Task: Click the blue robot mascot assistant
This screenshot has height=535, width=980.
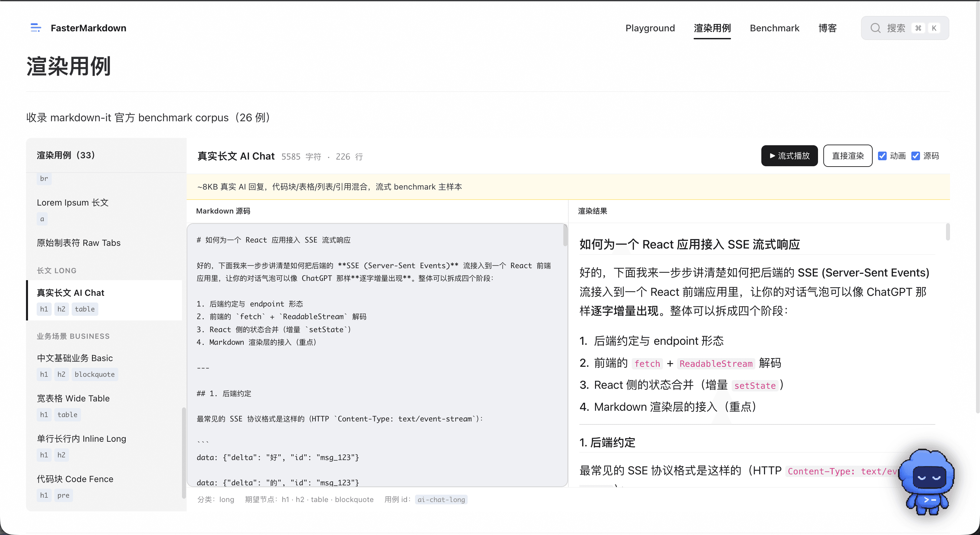Action: pyautogui.click(x=927, y=482)
